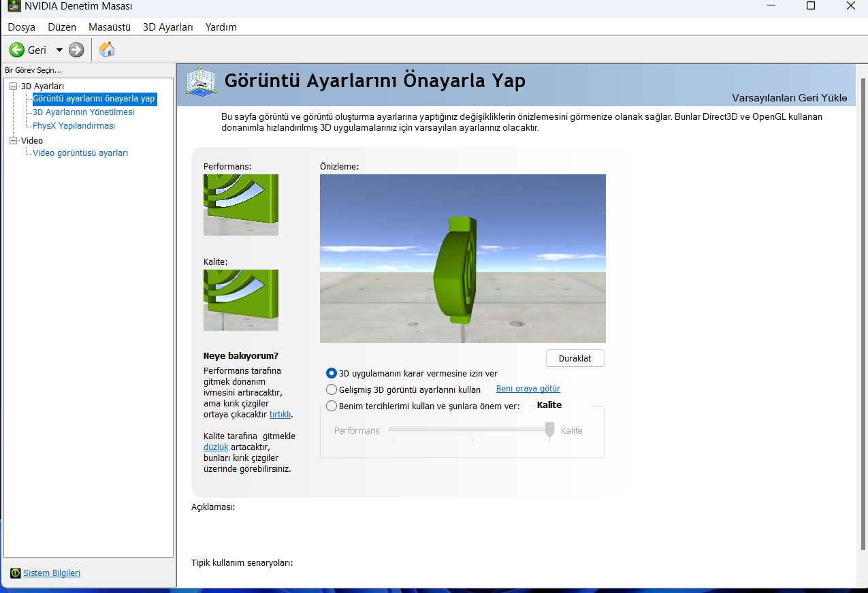The width and height of the screenshot is (868, 593).
Task: Click the Performans-Kalite slider thumb
Action: click(x=550, y=430)
